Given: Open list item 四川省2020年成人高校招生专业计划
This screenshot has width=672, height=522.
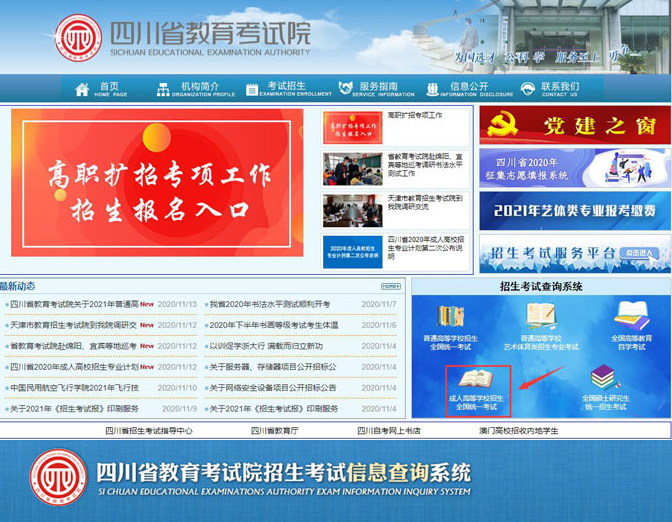Looking at the screenshot, I should pyautogui.click(x=74, y=367).
